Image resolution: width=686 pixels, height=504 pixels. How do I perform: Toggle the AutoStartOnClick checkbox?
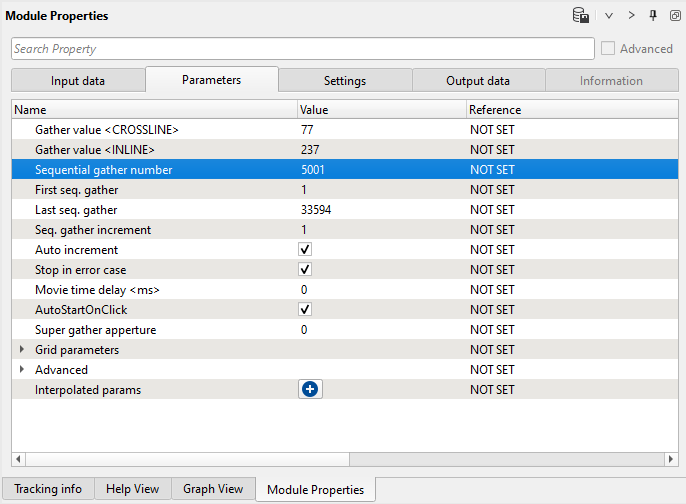(x=305, y=310)
